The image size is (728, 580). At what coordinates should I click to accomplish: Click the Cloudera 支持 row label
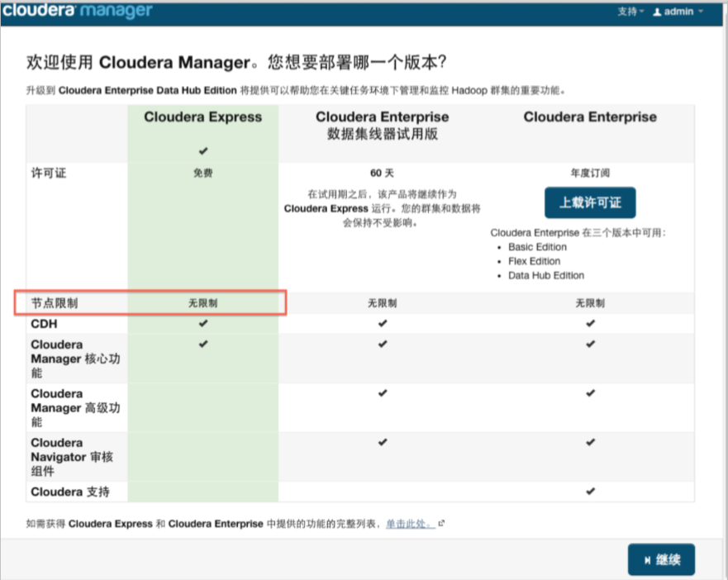70,492
